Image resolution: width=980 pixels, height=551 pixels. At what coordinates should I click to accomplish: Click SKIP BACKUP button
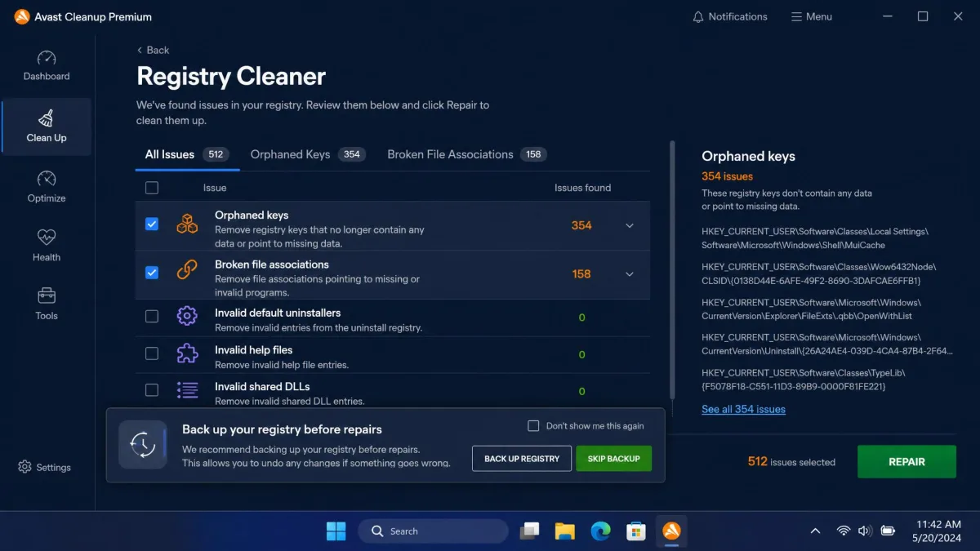[613, 459]
